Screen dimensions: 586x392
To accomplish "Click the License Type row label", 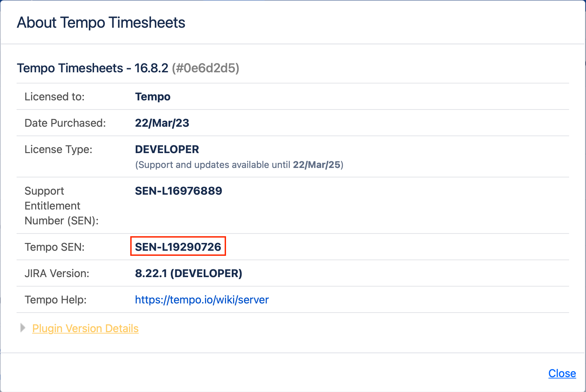I will tap(58, 149).
